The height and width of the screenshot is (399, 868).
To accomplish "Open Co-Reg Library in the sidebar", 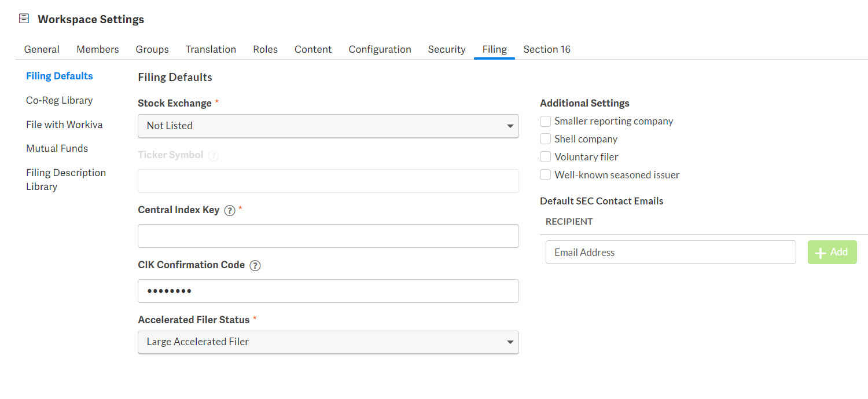I will tap(59, 100).
